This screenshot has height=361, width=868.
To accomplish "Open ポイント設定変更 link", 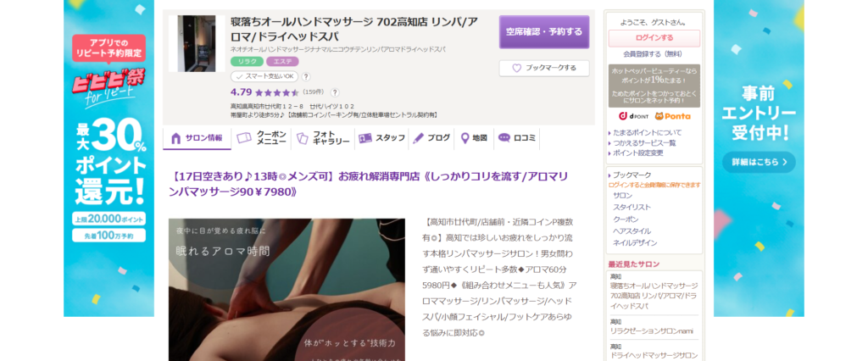I will [637, 153].
